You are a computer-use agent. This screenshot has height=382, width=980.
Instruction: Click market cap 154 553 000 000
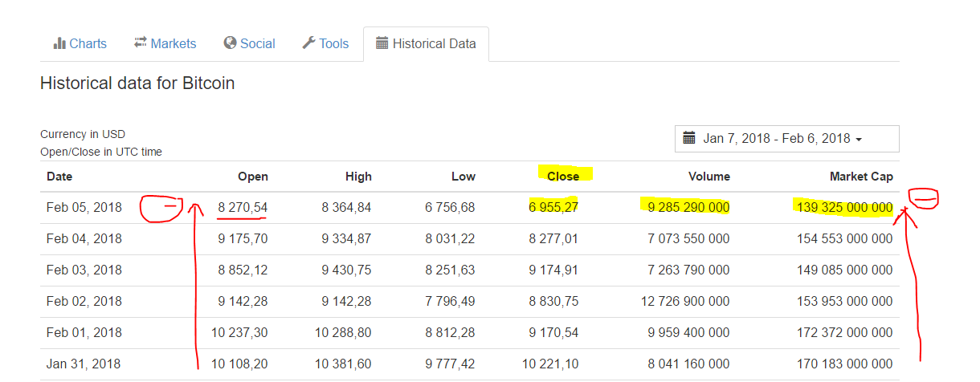coord(844,238)
